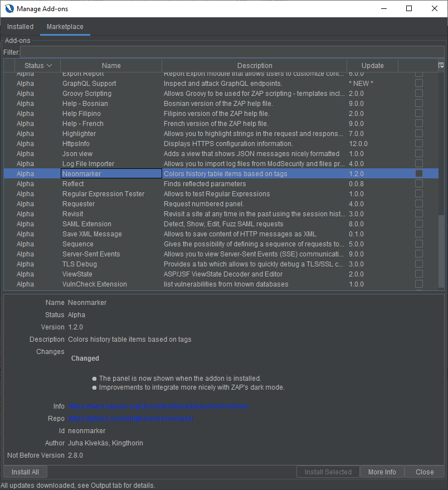Sort the table by Name column header
This screenshot has width=448, height=490.
pos(111,66)
